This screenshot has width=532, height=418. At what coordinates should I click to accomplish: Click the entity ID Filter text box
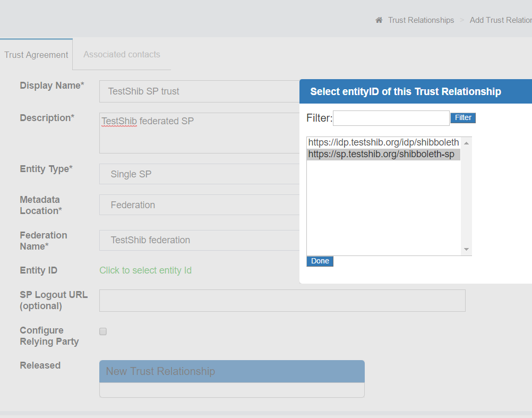tap(391, 118)
